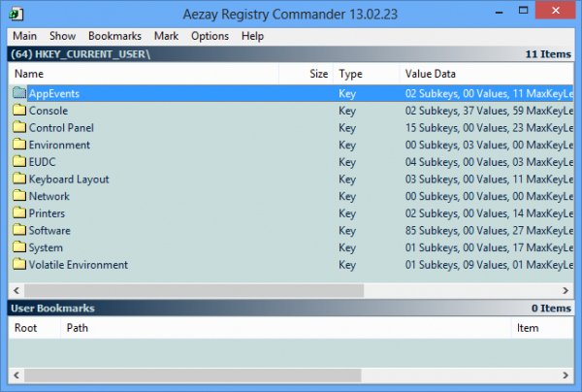Select the Console key name
This screenshot has height=392, width=582.
click(x=48, y=111)
